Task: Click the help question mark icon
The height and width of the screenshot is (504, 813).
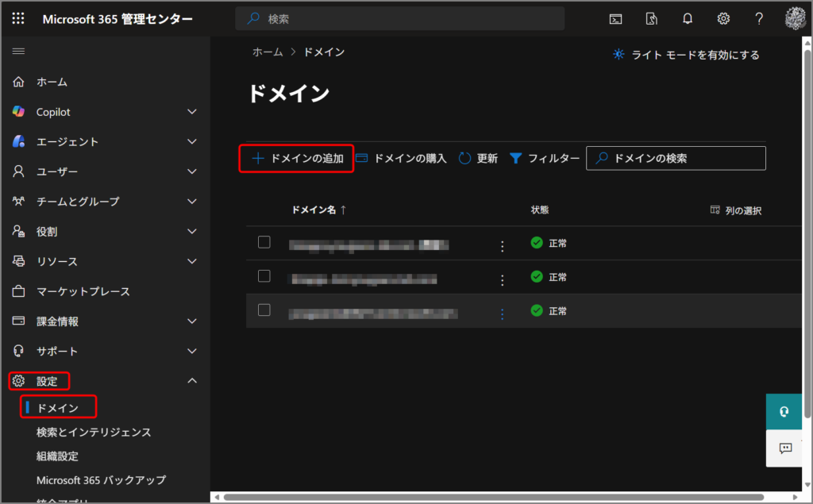Action: tap(759, 18)
